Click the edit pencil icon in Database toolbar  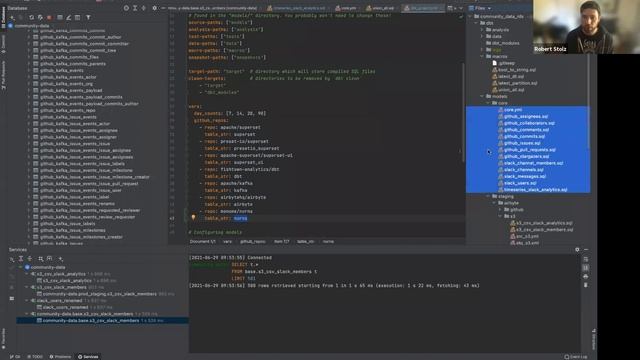(x=69, y=18)
